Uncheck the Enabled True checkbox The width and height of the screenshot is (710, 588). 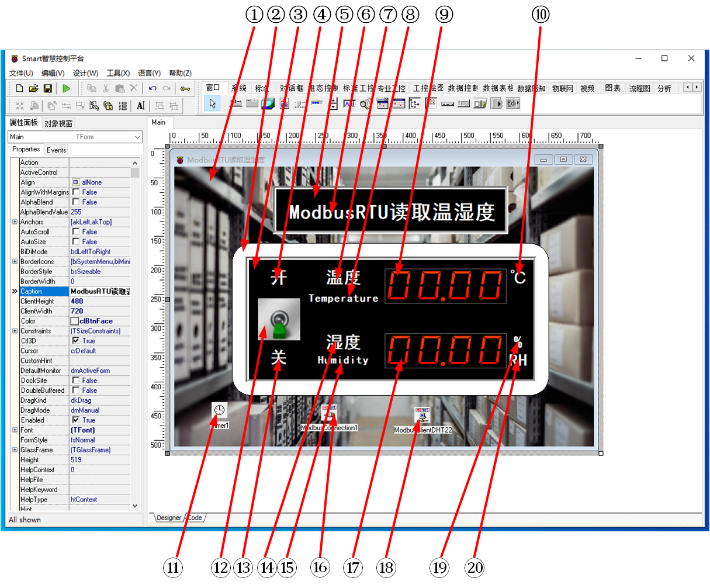tap(76, 420)
